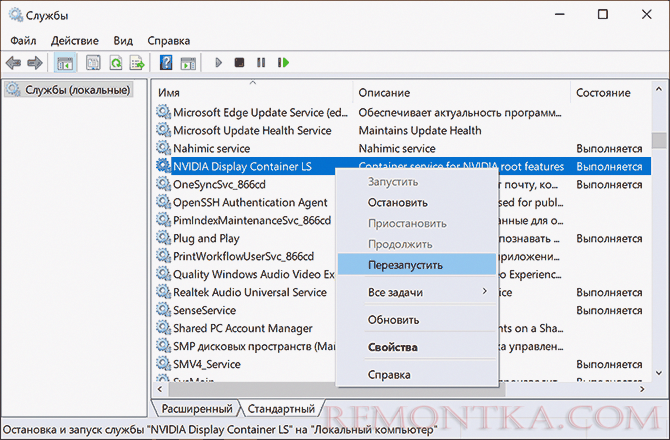Click the Back arrow toolbar icon
670x440 pixels.
coord(14,62)
